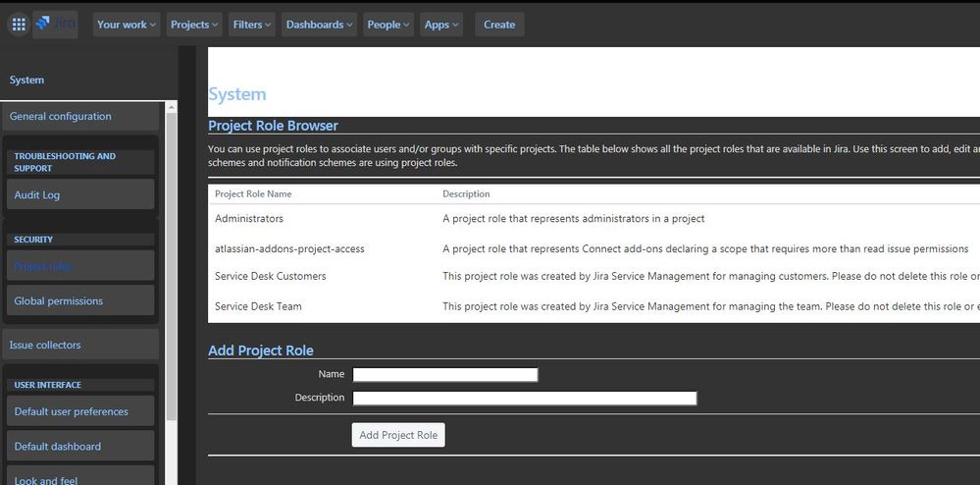
Task: Open Global permissions settings
Action: tap(80, 301)
